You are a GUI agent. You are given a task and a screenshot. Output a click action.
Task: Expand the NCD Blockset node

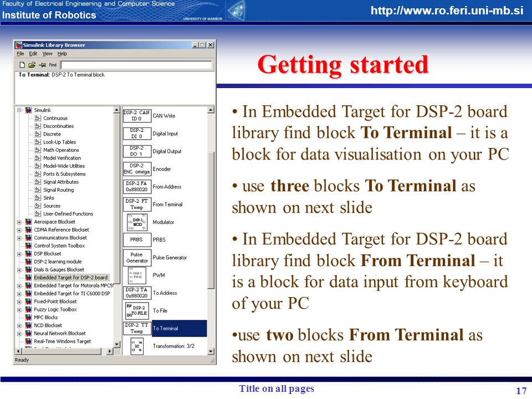(x=19, y=326)
